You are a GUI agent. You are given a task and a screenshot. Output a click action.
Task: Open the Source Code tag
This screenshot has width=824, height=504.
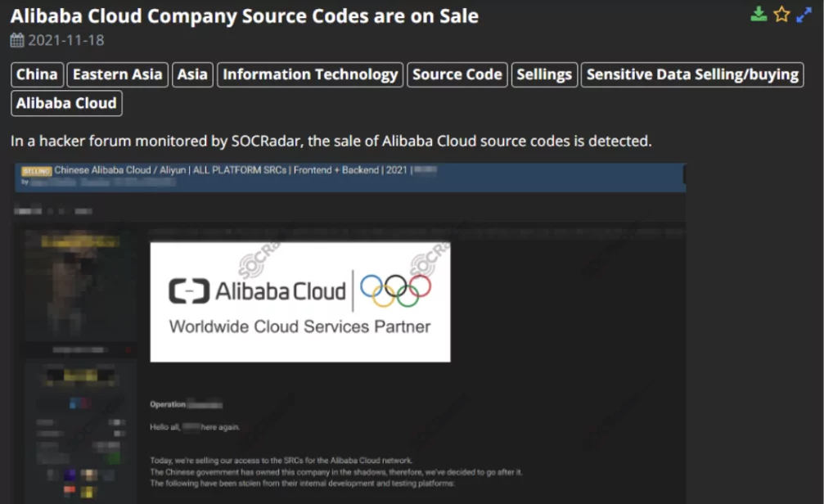(x=457, y=74)
